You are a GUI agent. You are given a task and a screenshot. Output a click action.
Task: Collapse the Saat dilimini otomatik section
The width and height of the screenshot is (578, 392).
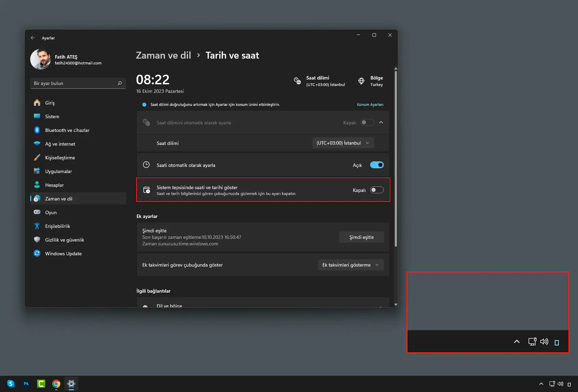click(x=381, y=122)
